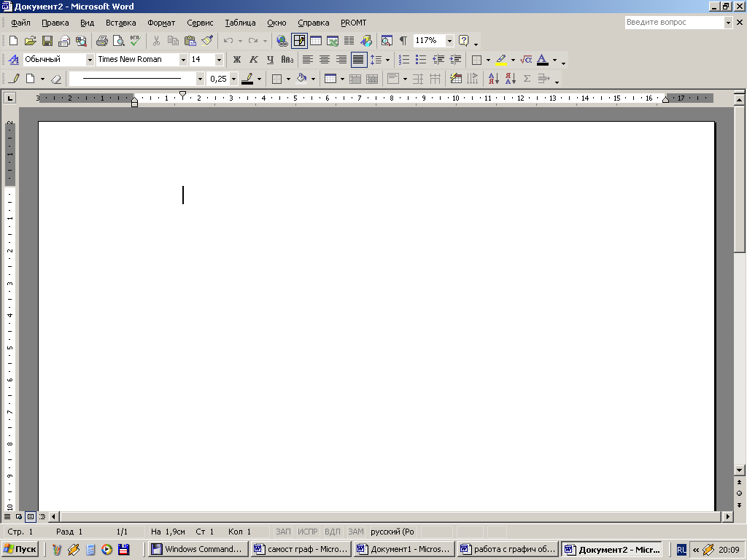
Task: Center the paragraph text
Action: (x=325, y=60)
